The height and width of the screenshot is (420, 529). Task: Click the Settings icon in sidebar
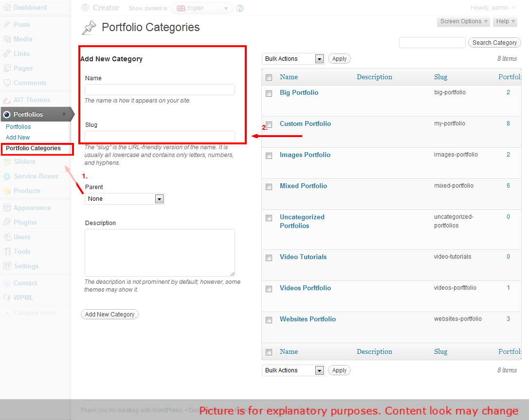point(7,266)
